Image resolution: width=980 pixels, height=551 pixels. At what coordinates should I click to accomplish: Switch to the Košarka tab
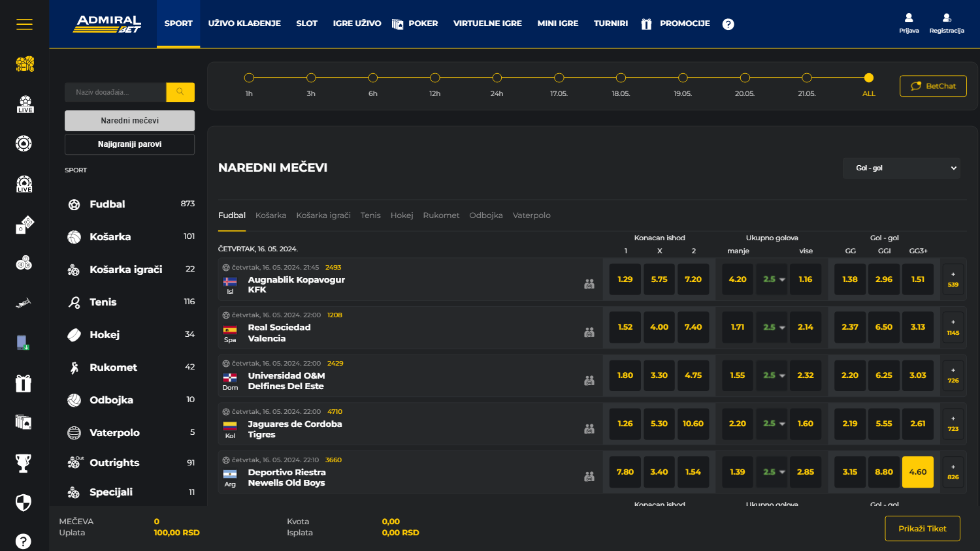coord(270,215)
